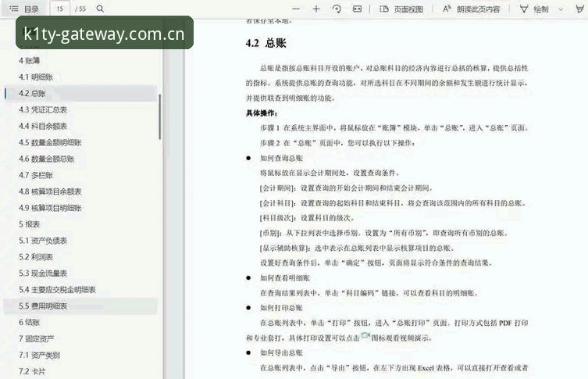Open 4.7 多栏账 section

pos(36,175)
